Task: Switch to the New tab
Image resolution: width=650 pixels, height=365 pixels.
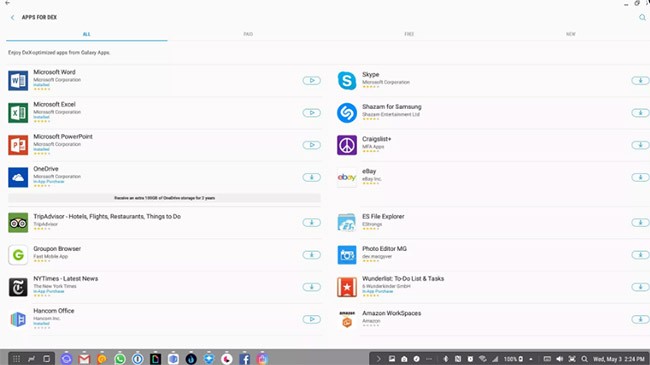Action: coord(570,34)
